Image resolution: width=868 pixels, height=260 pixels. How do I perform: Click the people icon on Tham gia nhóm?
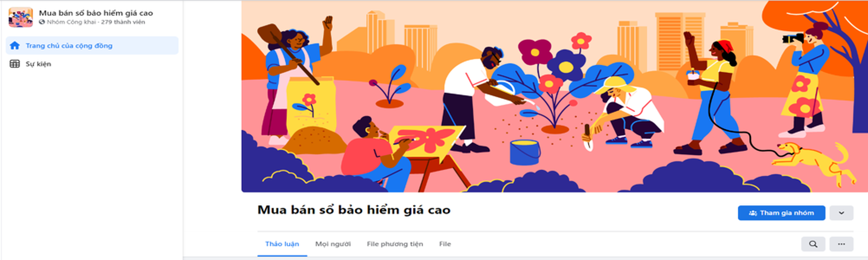click(x=753, y=213)
